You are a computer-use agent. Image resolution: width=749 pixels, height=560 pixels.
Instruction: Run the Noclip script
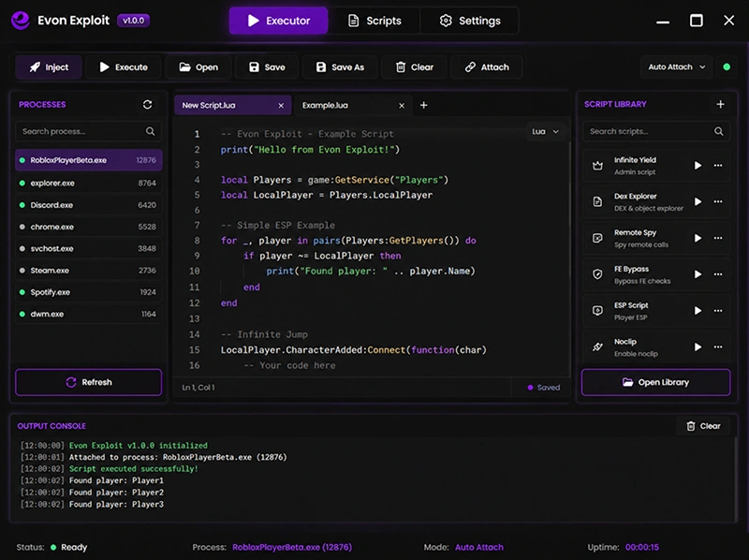(x=698, y=346)
